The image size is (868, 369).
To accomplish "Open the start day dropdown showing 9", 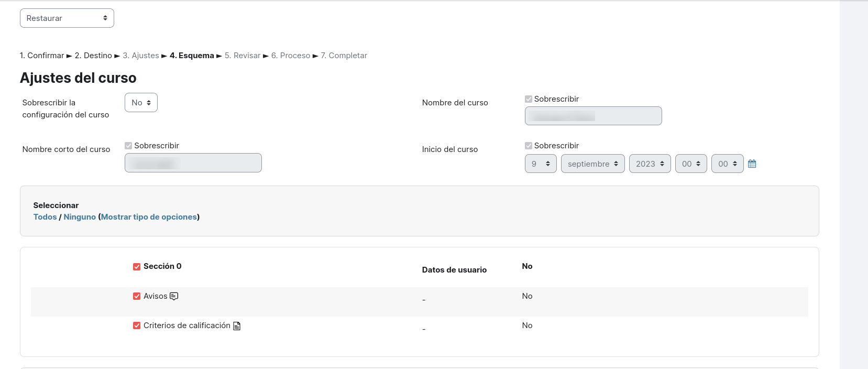I will (541, 164).
